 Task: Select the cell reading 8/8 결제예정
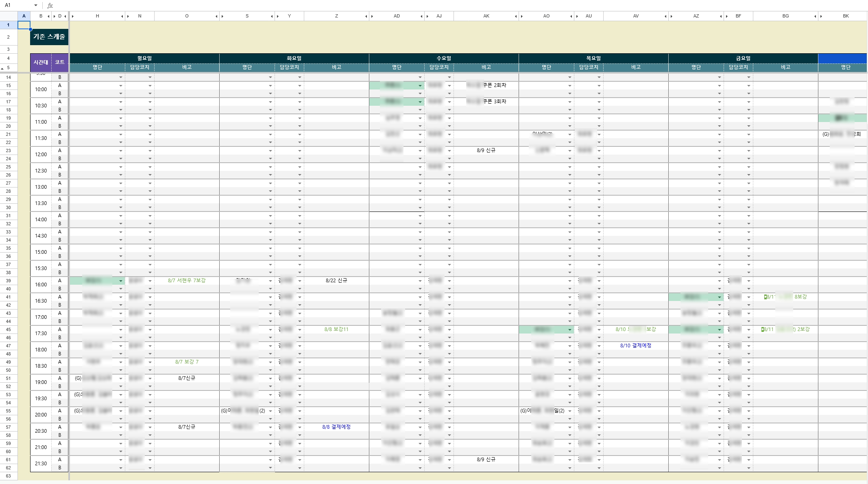pos(336,427)
